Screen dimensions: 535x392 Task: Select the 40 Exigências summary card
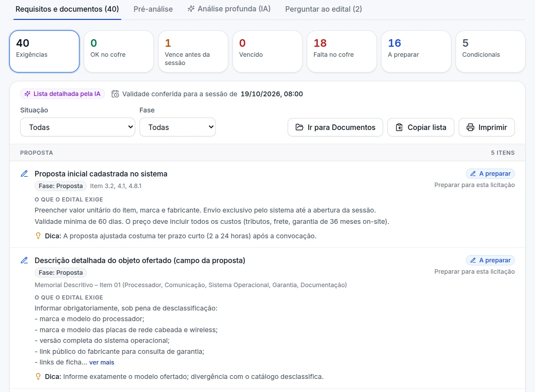44,52
